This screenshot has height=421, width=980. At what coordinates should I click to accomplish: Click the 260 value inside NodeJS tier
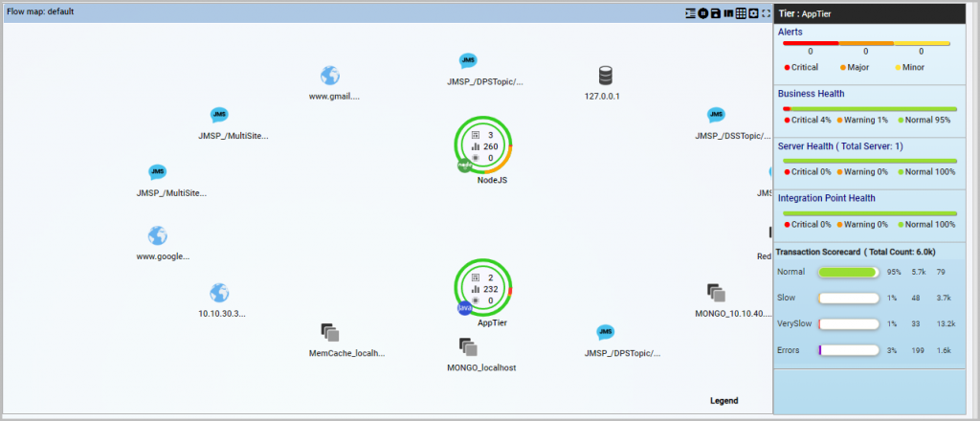pos(491,146)
